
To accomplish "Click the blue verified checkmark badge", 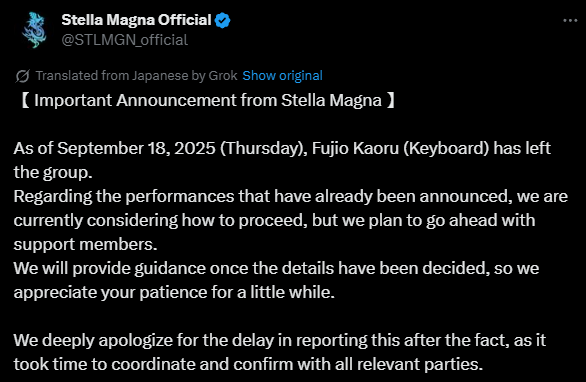I will [x=222, y=20].
